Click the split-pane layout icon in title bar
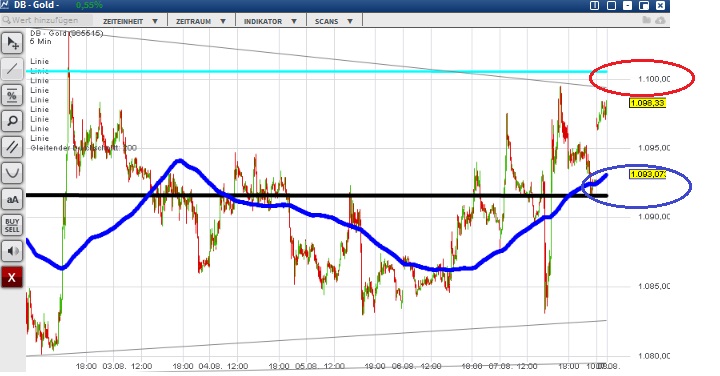This screenshot has height=376, width=720. [x=594, y=6]
